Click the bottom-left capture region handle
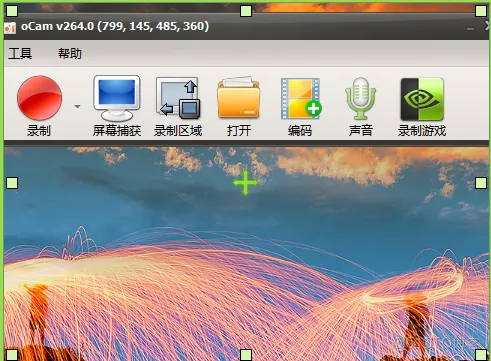491x361 pixels. point(12,355)
